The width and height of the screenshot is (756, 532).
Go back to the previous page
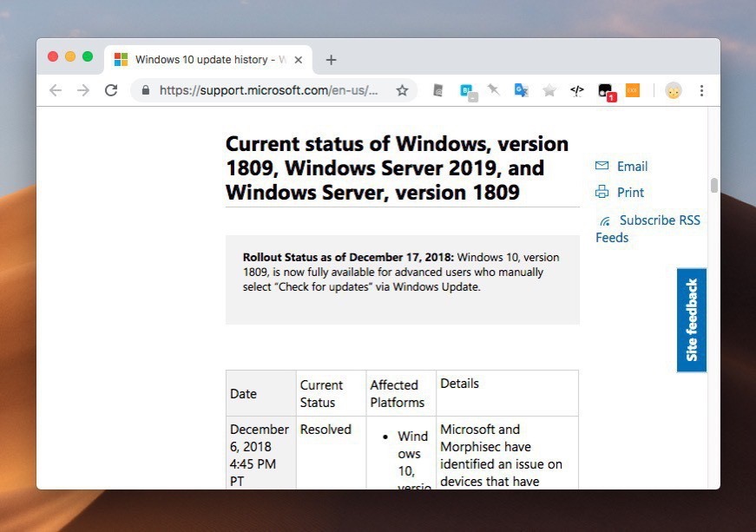click(x=56, y=90)
